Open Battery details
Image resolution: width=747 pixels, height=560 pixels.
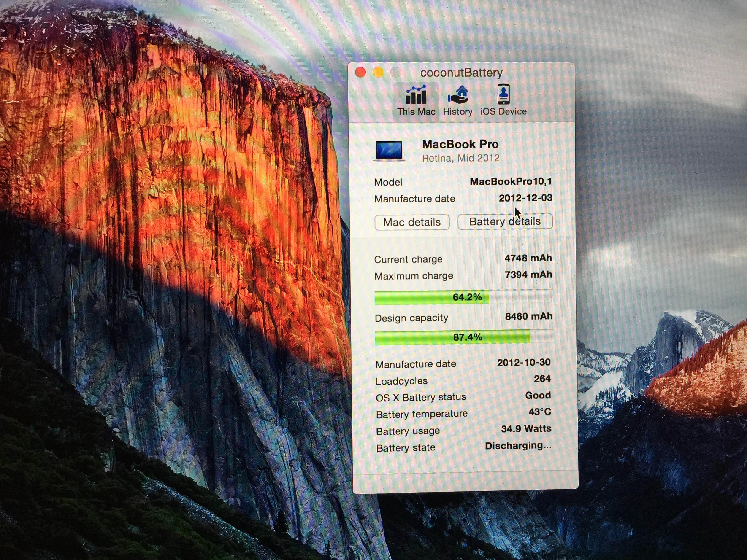(x=505, y=221)
